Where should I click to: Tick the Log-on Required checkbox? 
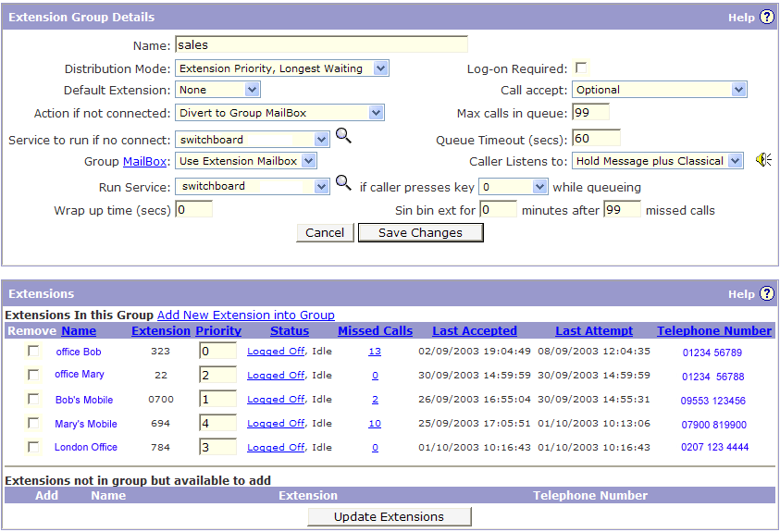click(x=580, y=68)
